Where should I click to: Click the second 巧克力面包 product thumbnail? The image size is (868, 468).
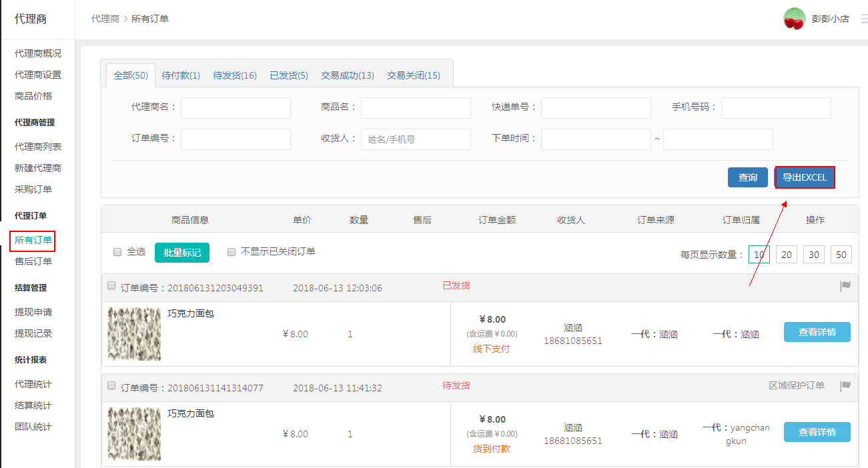pos(134,434)
